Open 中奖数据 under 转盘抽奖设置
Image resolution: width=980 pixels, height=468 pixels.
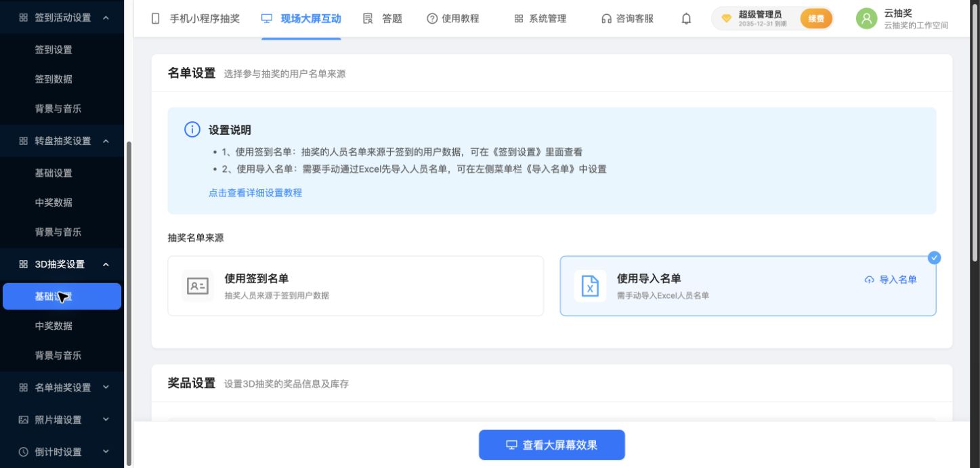[54, 203]
